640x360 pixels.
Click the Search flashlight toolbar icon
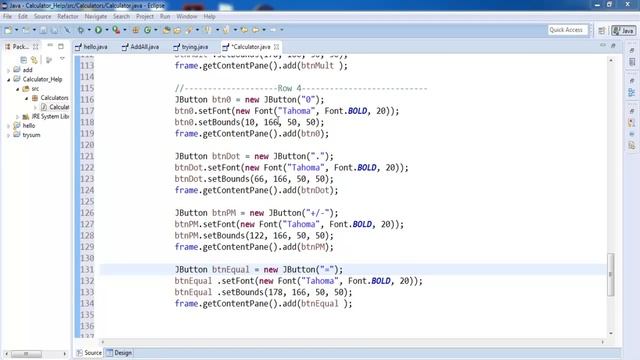[x=189, y=30]
